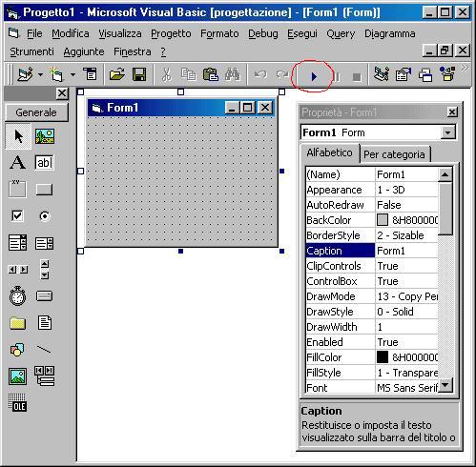The width and height of the screenshot is (476, 467).
Task: Select the CheckBox control tool
Action: [17, 216]
